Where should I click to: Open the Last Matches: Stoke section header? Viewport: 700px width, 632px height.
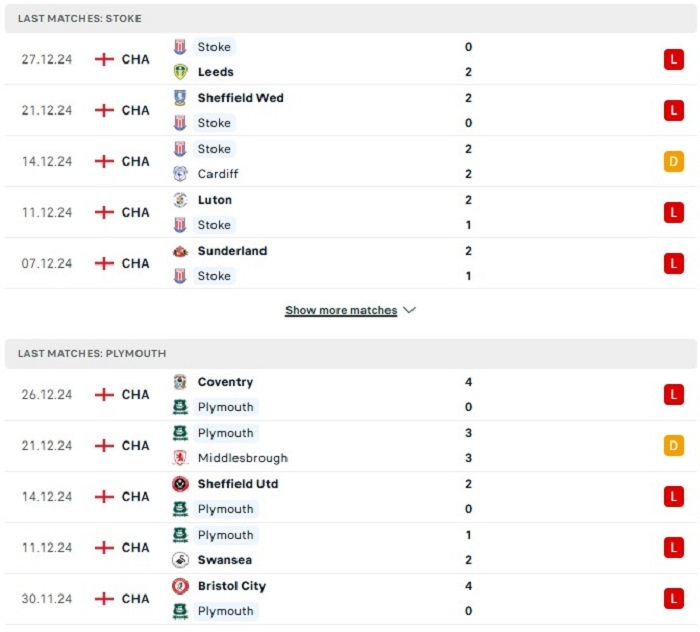350,18
